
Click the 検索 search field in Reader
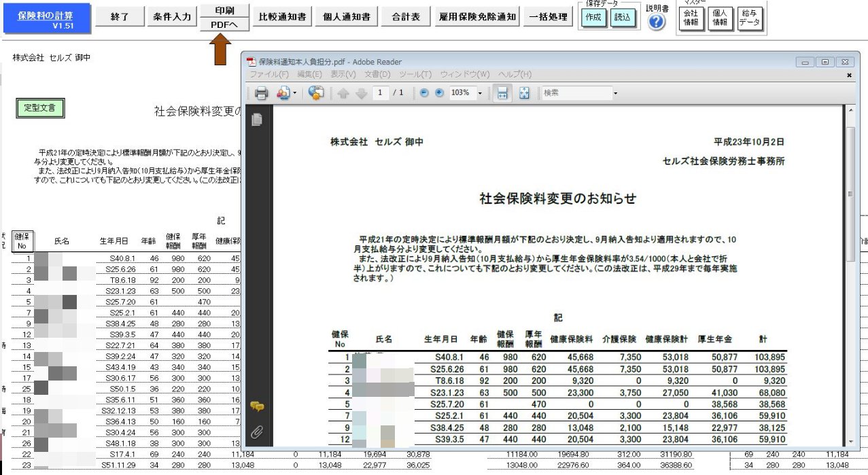click(x=576, y=93)
